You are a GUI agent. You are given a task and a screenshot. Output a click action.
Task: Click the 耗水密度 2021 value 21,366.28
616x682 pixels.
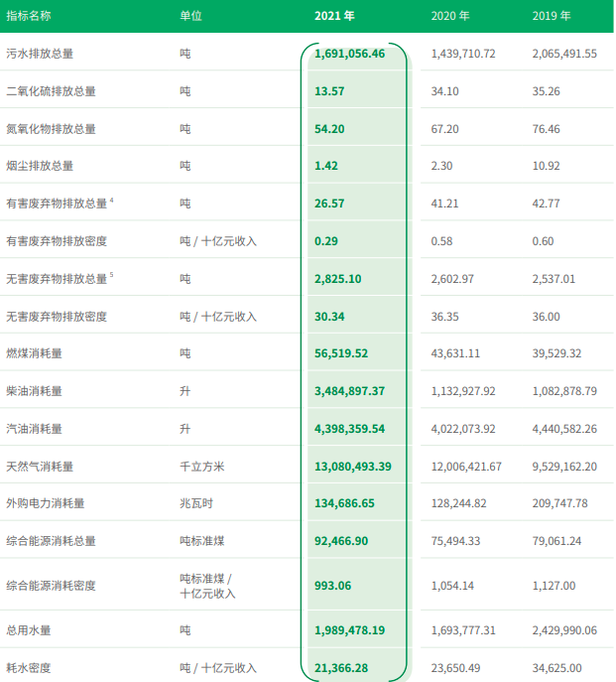[341, 668]
